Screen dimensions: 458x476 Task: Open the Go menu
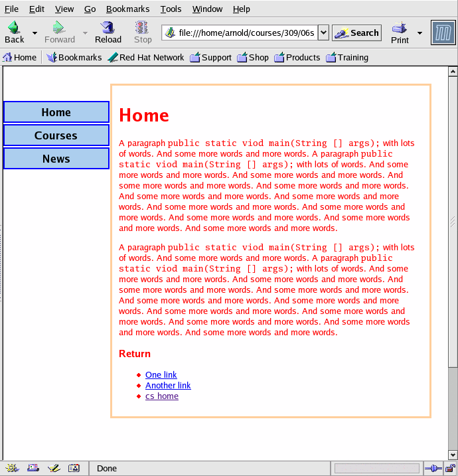[90, 9]
